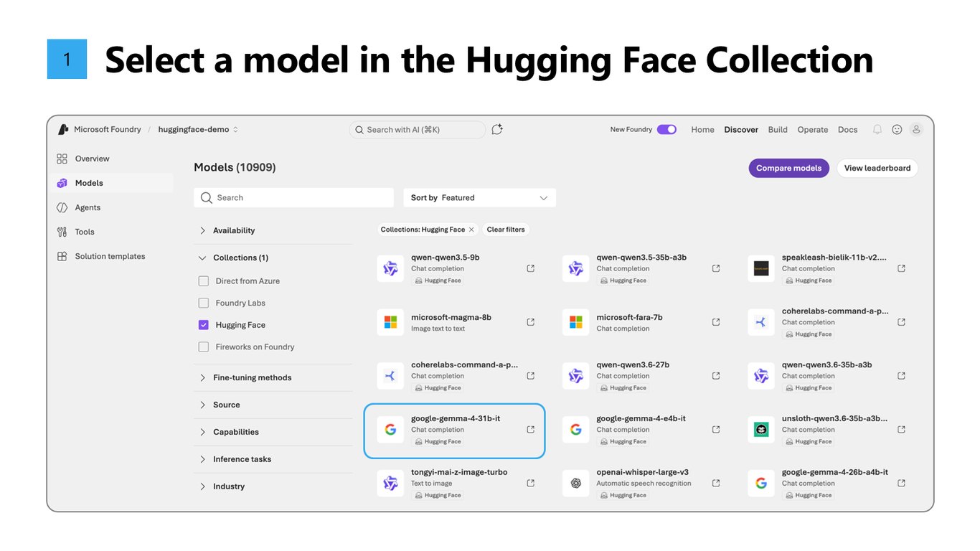This screenshot has height=551, width=980.
Task: Open the external link icon for tongyi-mai-z-image-turbo
Action: 531,484
